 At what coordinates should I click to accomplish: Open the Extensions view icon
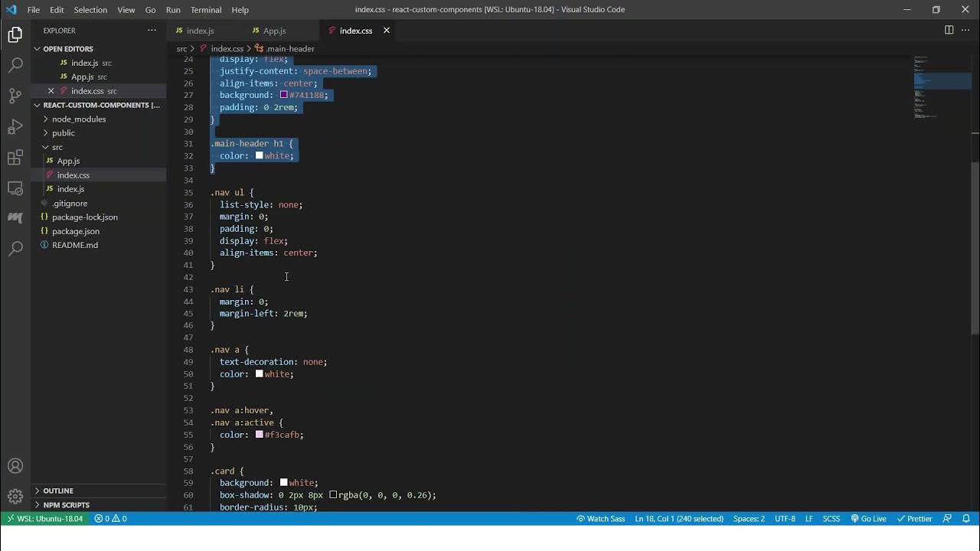(x=15, y=158)
